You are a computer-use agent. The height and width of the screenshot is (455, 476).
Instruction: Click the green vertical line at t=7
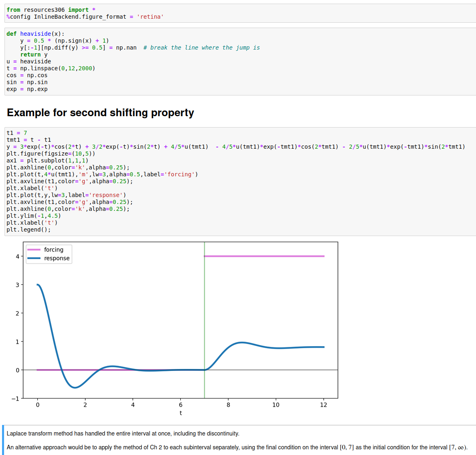[204, 304]
